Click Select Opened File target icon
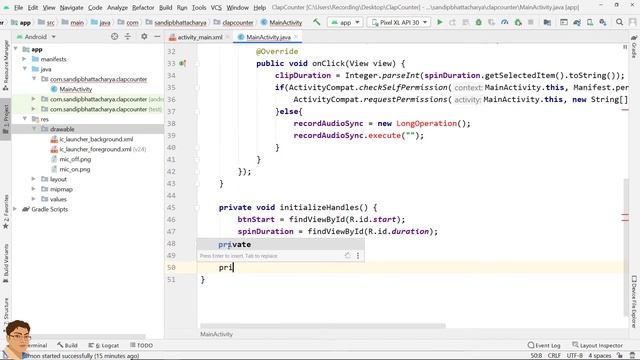640x360 pixels. [x=114, y=37]
